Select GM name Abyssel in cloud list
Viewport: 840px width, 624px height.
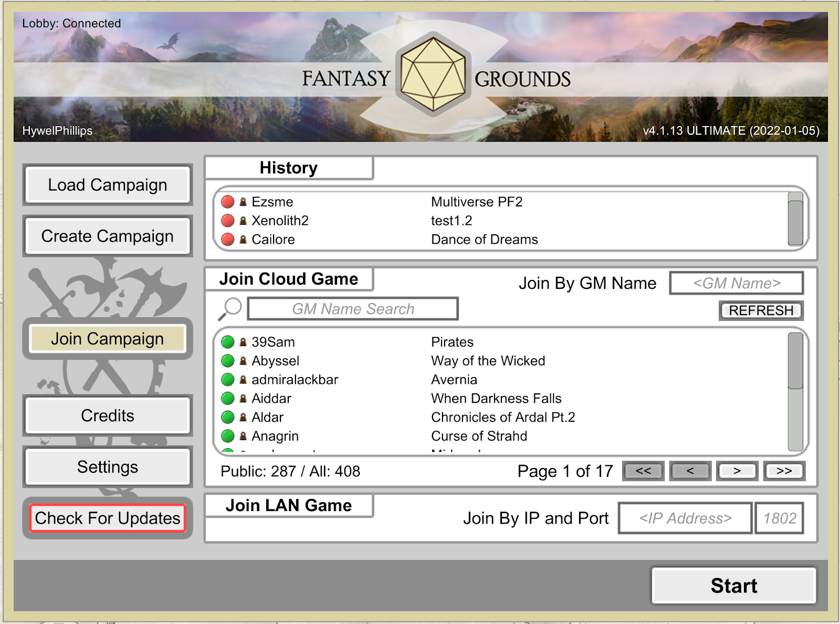pyautogui.click(x=276, y=361)
